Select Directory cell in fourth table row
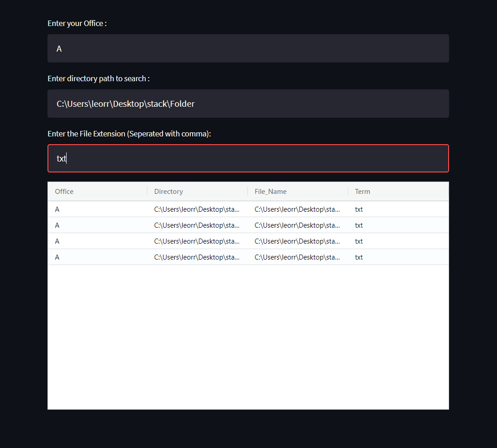Screen dimensions: 497x448 [198, 257]
